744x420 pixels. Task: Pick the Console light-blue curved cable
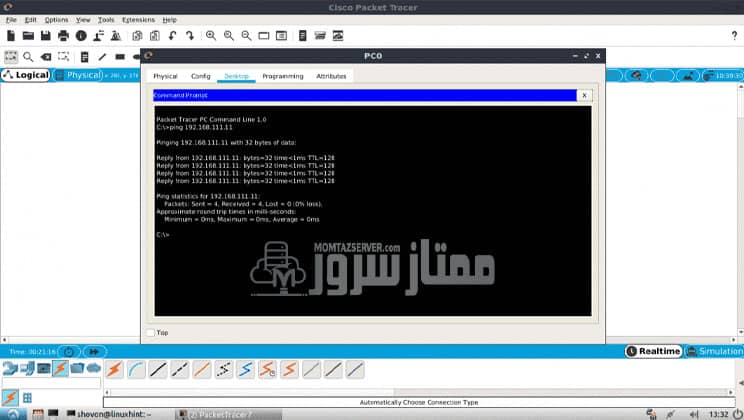136,369
